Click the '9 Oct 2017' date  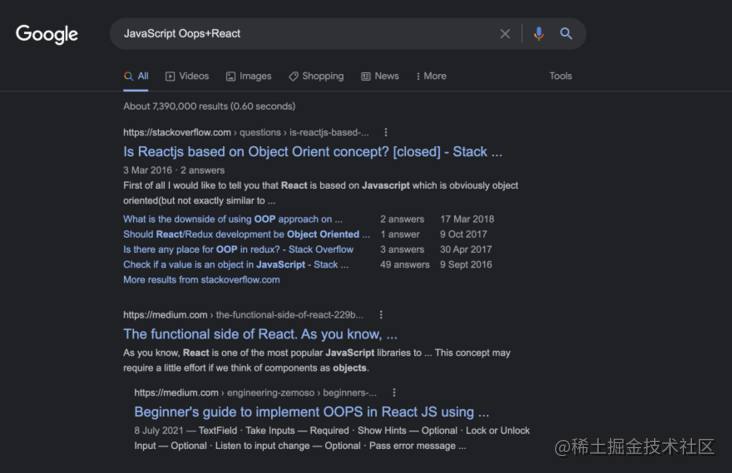point(463,234)
